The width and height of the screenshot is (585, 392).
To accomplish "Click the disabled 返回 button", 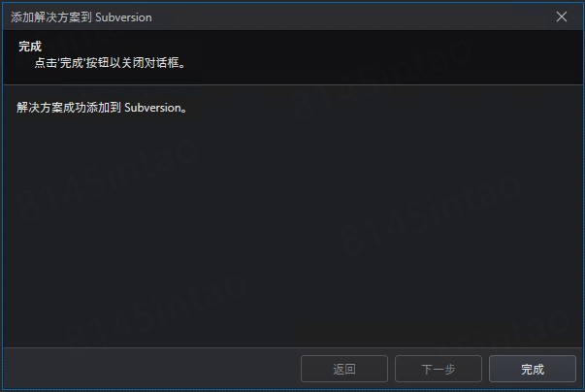I will coord(344,369).
